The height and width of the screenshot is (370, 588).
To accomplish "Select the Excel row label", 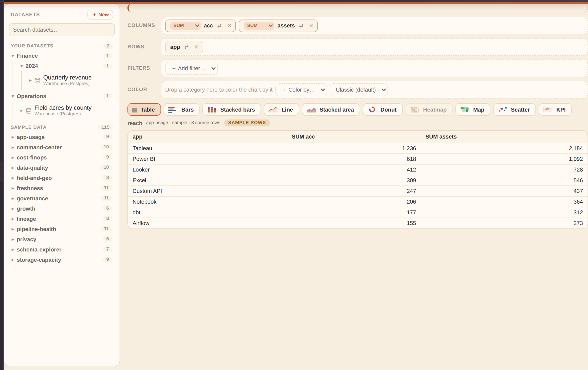I will click(139, 181).
